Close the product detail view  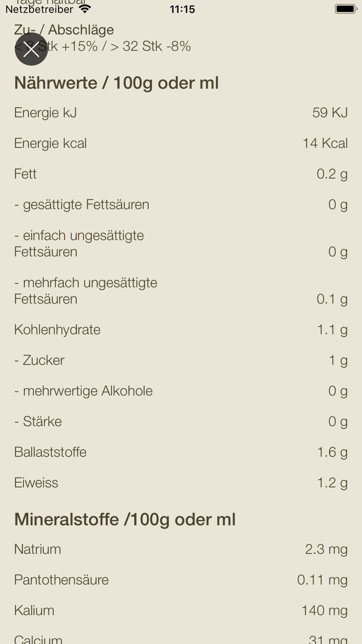click(31, 49)
